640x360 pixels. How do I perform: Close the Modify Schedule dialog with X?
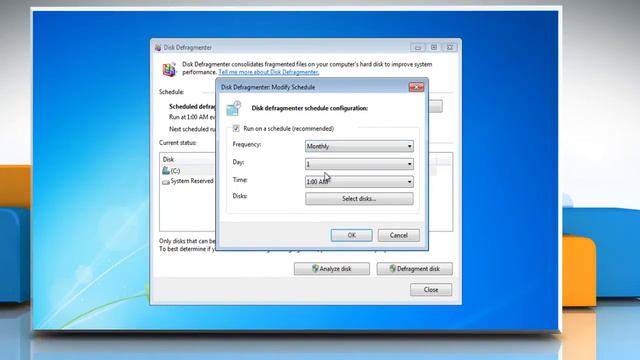click(416, 87)
